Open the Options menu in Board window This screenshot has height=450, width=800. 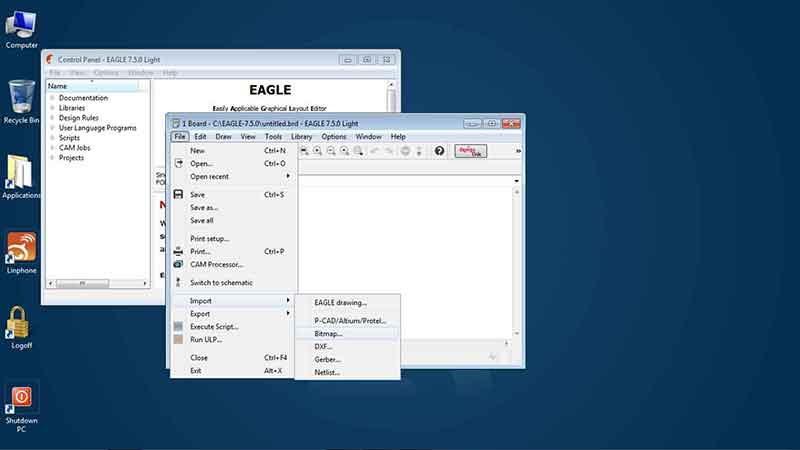pyautogui.click(x=334, y=137)
